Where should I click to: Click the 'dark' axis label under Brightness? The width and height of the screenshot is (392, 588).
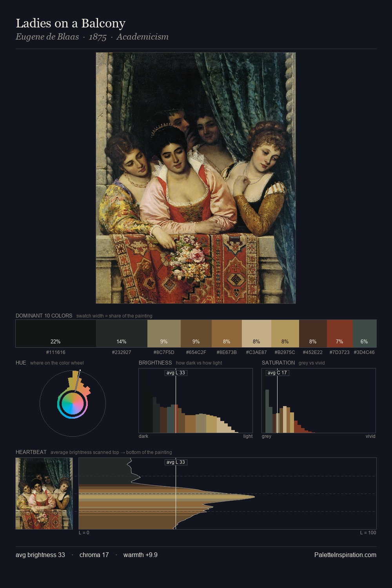click(143, 436)
